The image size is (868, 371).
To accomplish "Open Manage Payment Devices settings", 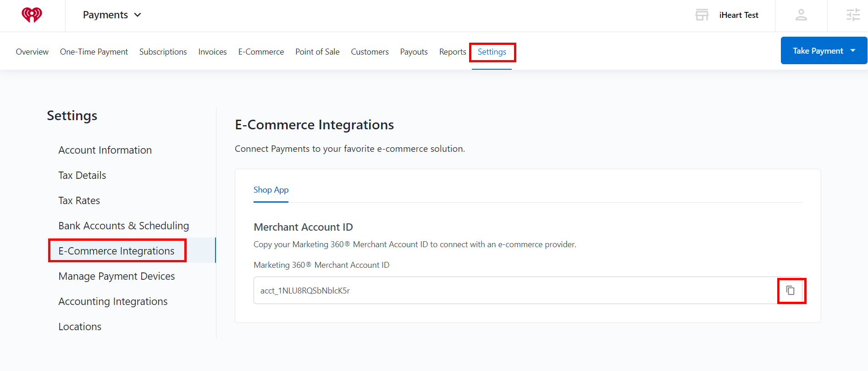I will point(116,276).
